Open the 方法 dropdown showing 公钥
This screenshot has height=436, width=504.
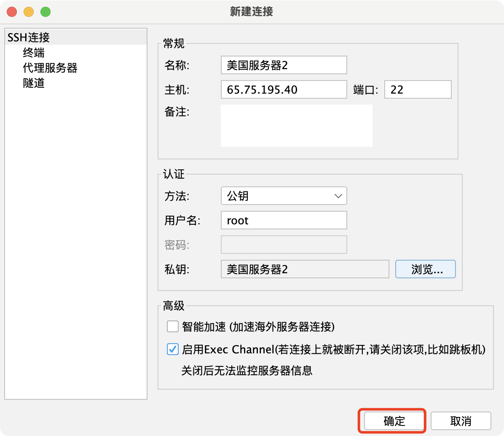284,196
